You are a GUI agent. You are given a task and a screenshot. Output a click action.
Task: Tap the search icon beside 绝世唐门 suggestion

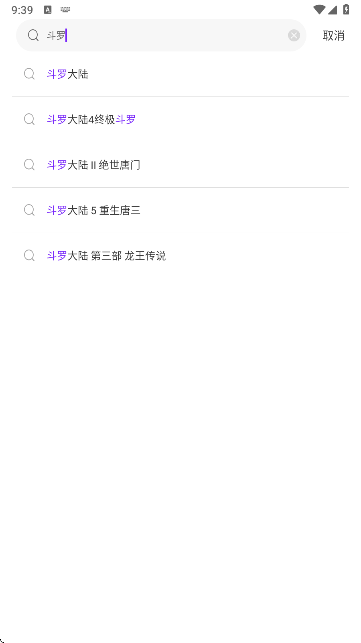point(29,165)
